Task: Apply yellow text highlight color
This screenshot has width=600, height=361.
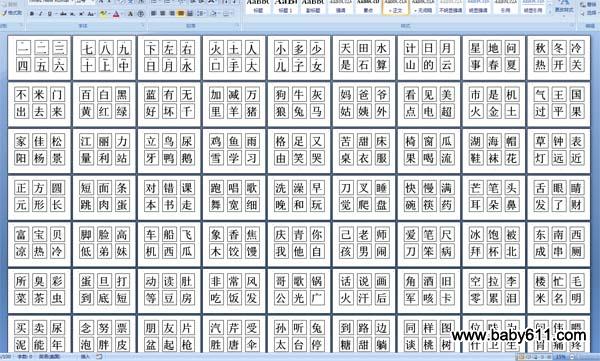Action: 103,14
